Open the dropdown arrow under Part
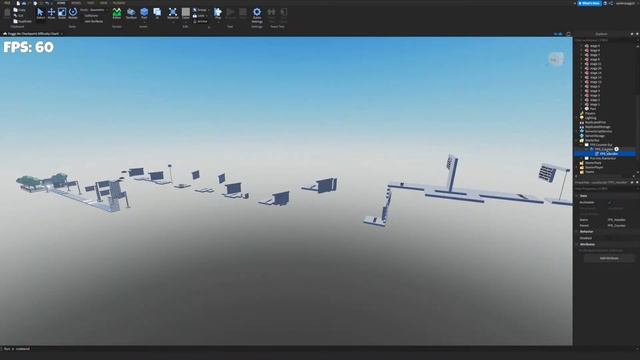This screenshot has height=360, width=640. [x=144, y=21]
